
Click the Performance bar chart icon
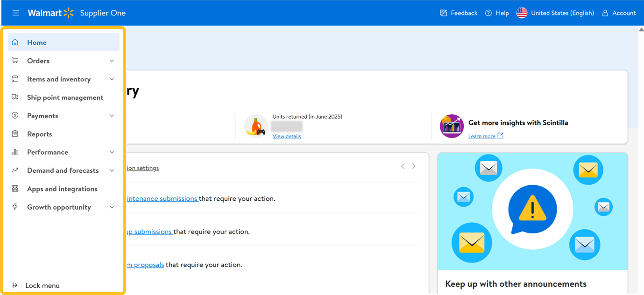[x=15, y=152]
